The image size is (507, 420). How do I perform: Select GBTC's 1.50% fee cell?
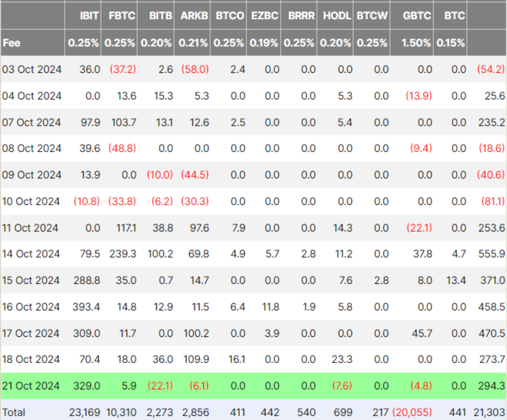(416, 43)
